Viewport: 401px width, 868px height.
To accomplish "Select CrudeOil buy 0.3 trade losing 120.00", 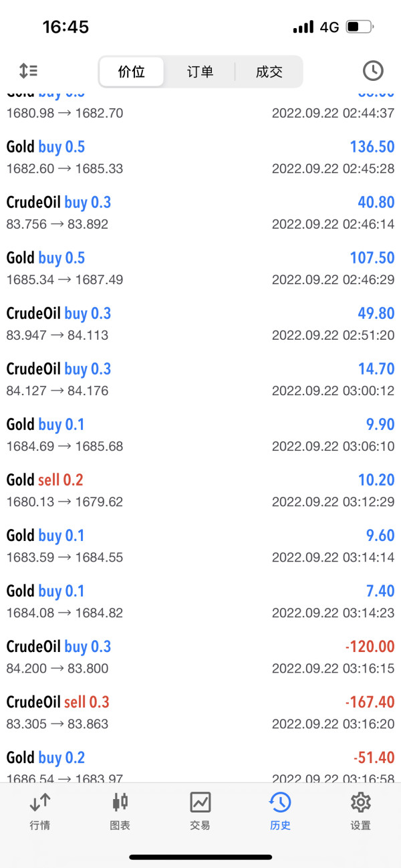I will (x=200, y=657).
